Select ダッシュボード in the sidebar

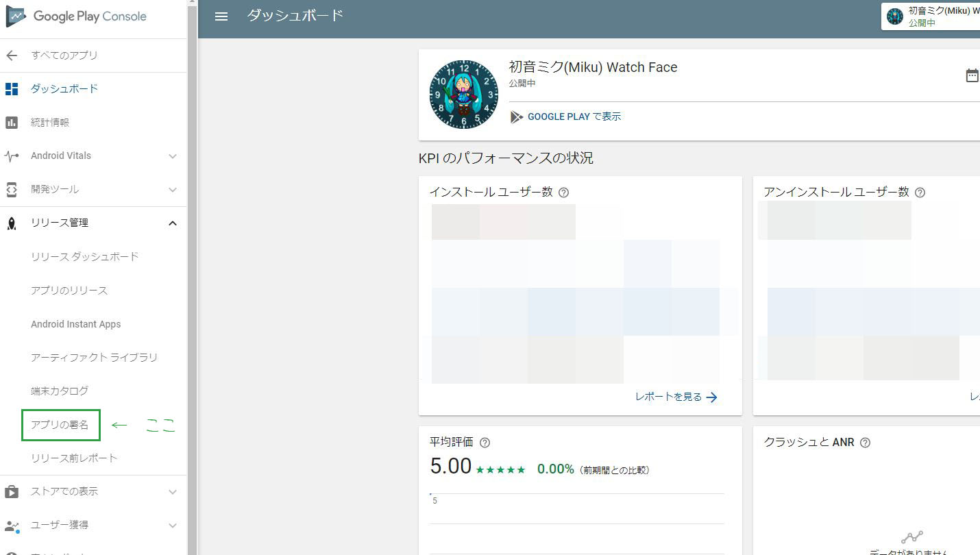coord(64,89)
